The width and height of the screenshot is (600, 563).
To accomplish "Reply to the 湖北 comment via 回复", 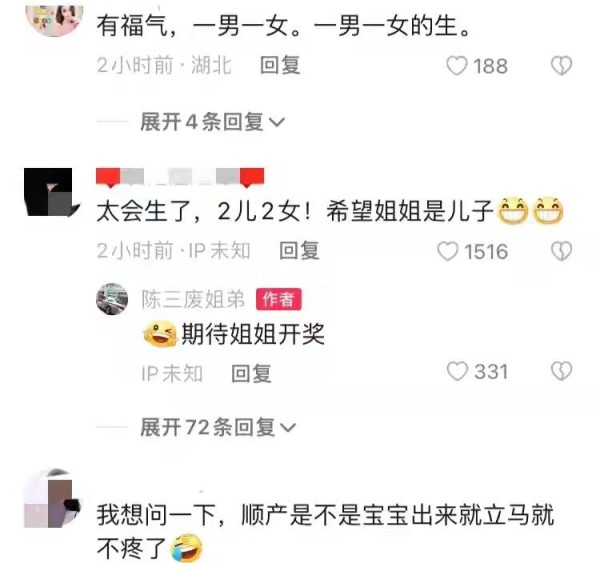I will click(280, 65).
